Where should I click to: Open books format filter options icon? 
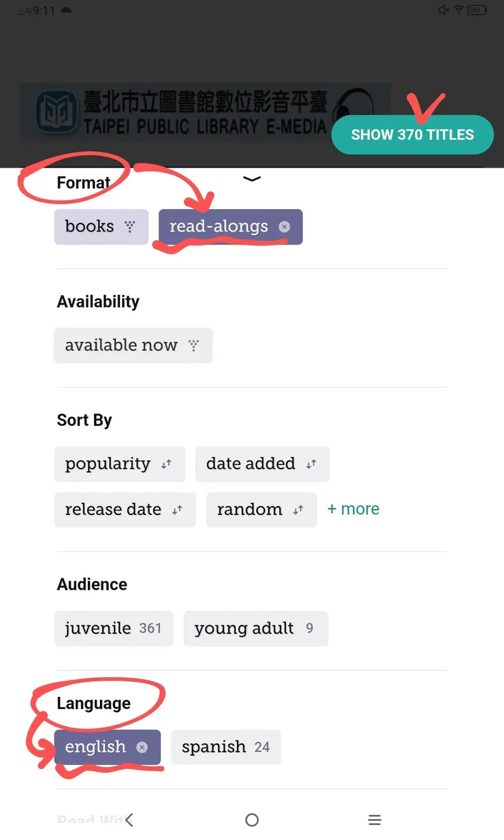click(130, 227)
